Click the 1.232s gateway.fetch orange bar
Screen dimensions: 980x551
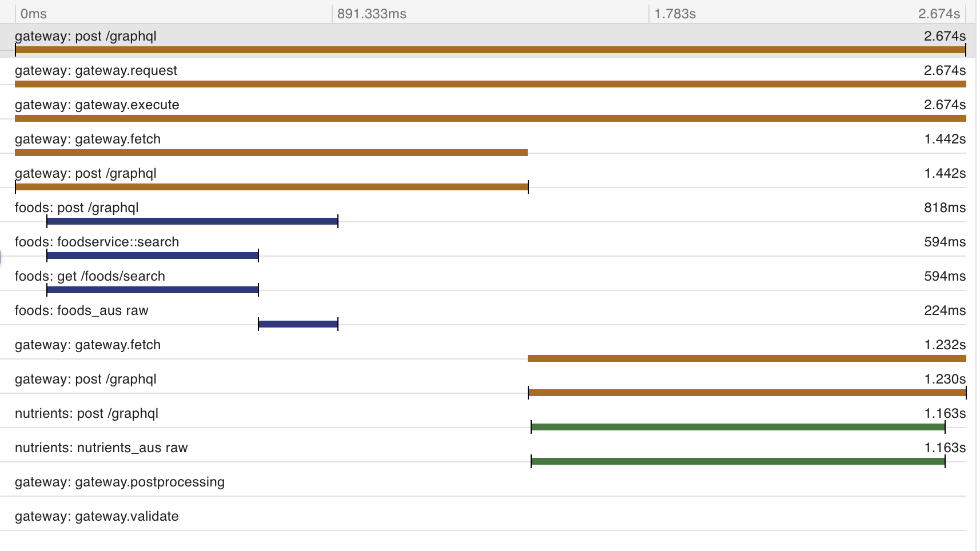point(747,358)
